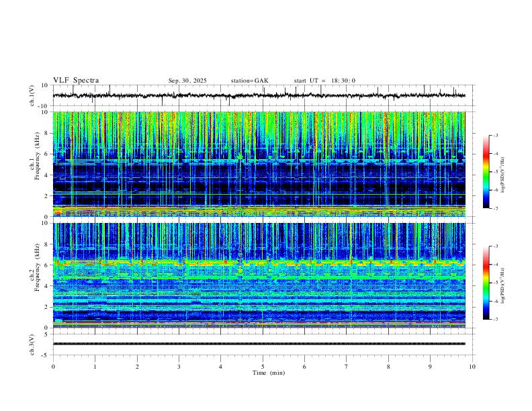
Task: Click the ch.2 spectrogram panel
Action: click(259, 275)
